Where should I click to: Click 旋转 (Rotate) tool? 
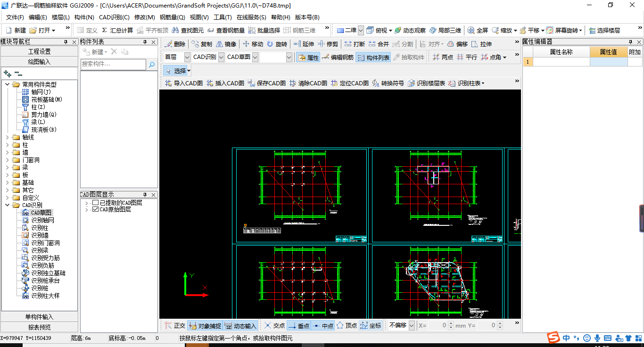pos(277,44)
